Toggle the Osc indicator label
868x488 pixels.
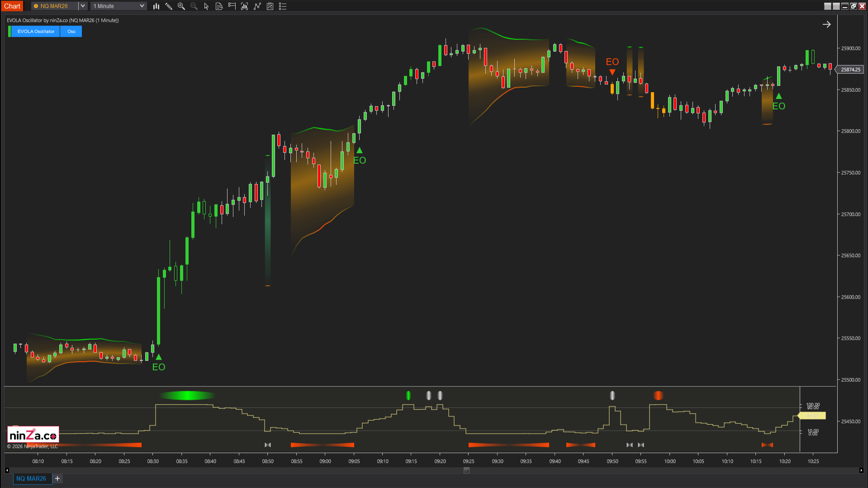pyautogui.click(x=71, y=31)
